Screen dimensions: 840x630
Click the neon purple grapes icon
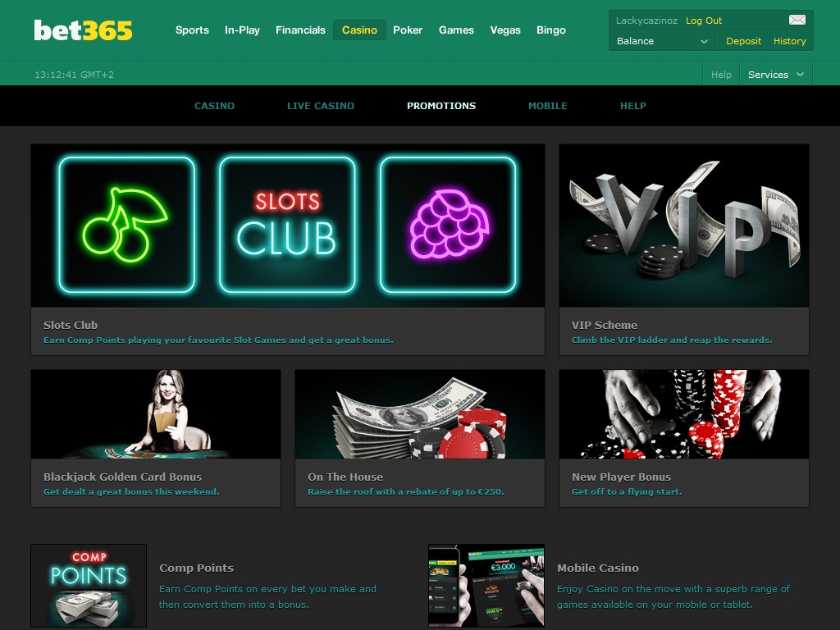click(448, 225)
